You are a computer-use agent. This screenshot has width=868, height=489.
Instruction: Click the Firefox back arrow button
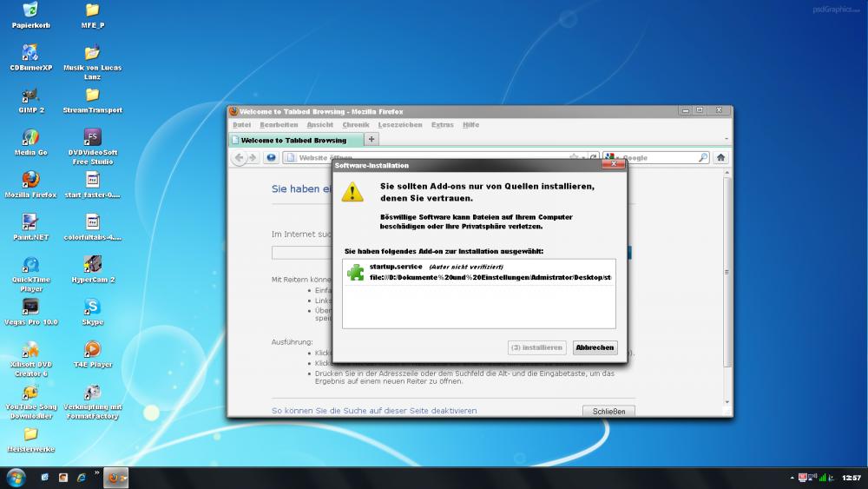point(239,158)
